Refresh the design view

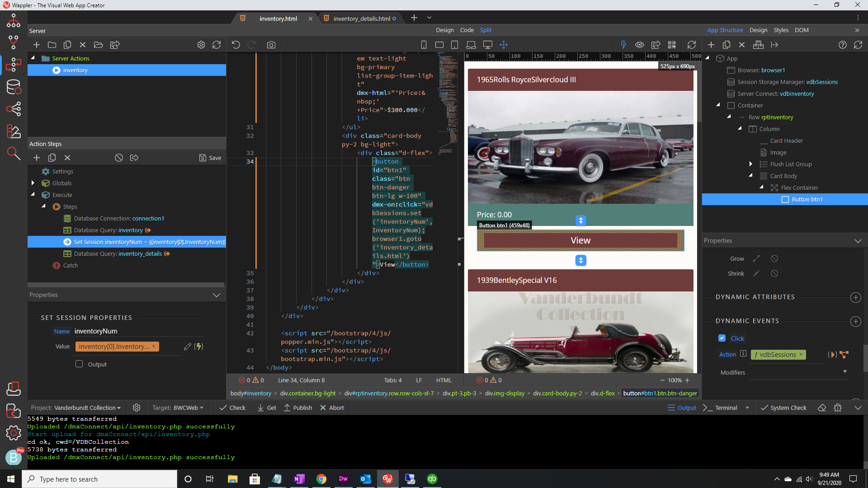(x=692, y=45)
